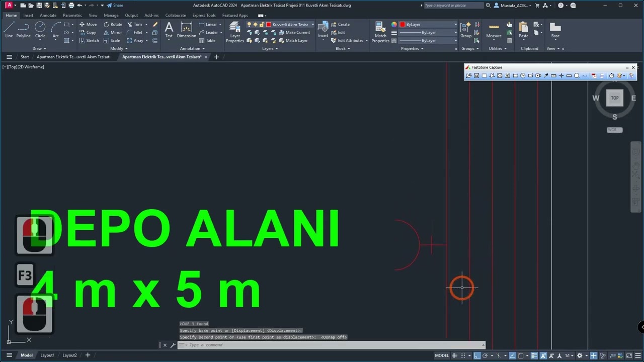
Task: Expand the Annotation panel
Action: (192, 49)
